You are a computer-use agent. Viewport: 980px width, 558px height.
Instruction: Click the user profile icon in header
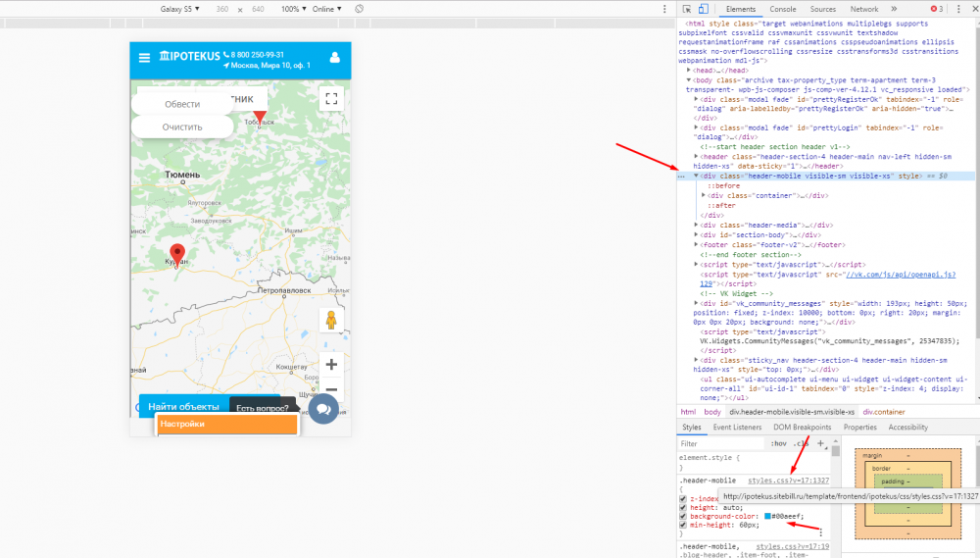[x=334, y=58]
